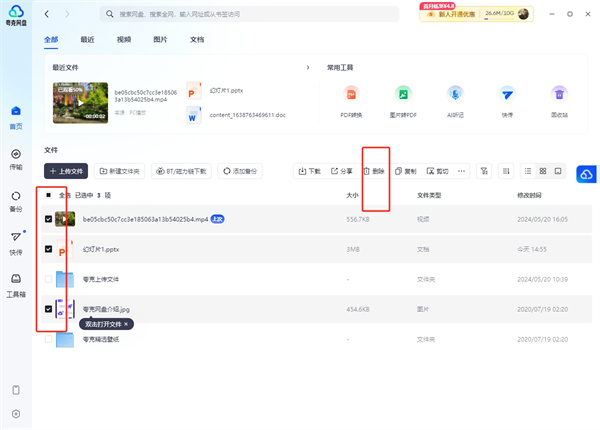This screenshot has width=600, height=430.
Task: Open the recent video thumbnail
Action: pos(80,103)
